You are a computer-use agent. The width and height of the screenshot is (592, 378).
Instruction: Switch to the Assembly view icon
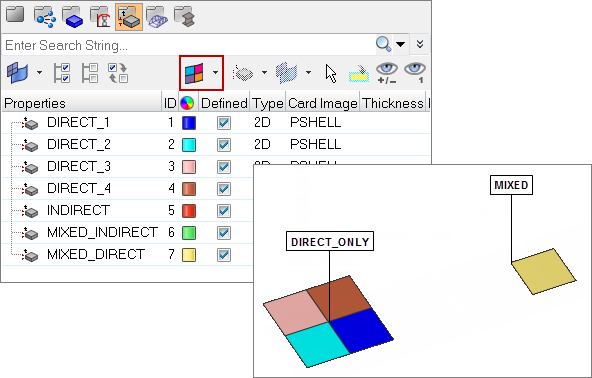(x=45, y=17)
